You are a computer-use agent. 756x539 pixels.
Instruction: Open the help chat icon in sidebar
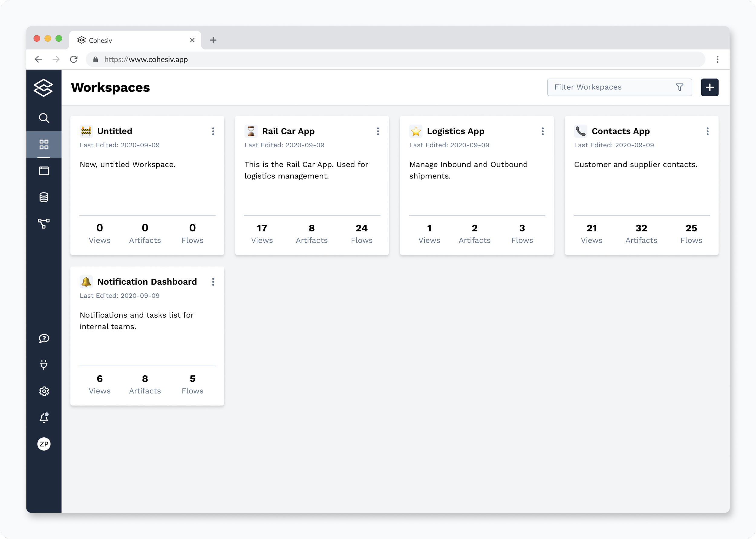tap(44, 338)
